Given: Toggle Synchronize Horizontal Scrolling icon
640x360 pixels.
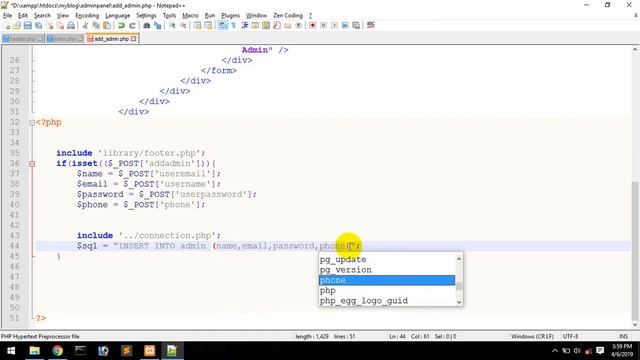Looking at the screenshot, I should tap(208, 25).
